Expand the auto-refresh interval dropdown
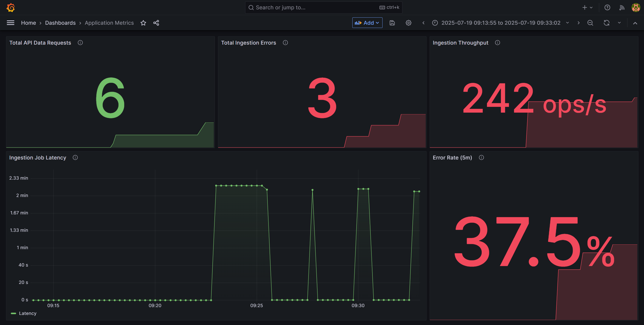Viewport: 644px width, 325px height. pos(619,23)
